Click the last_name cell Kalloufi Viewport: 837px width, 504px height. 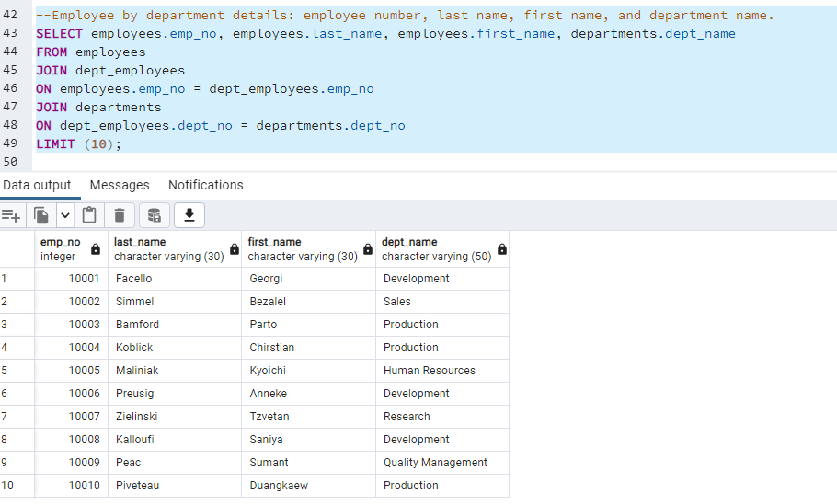click(175, 440)
